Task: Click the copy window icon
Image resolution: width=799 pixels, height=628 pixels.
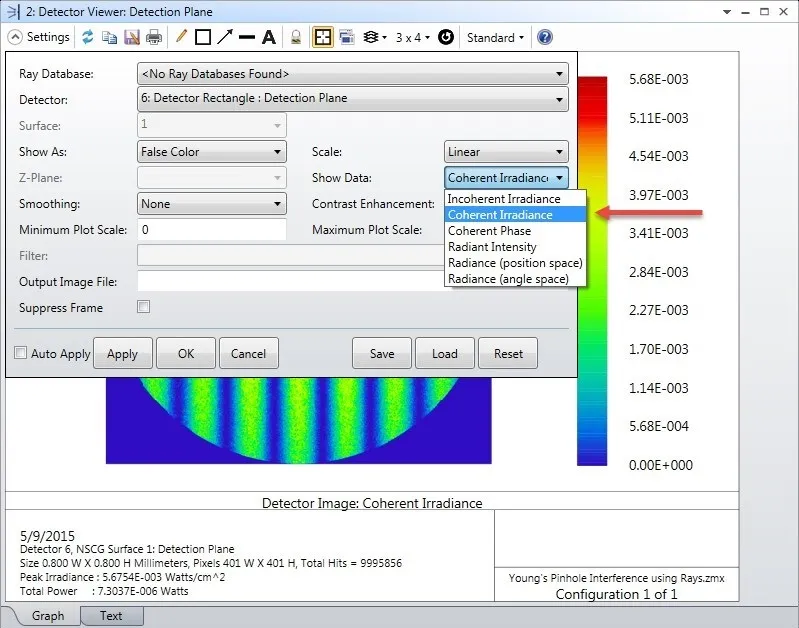Action: (110, 37)
